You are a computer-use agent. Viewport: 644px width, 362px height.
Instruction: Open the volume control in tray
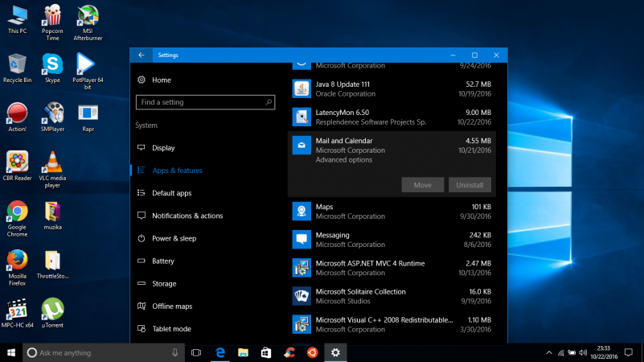583,352
